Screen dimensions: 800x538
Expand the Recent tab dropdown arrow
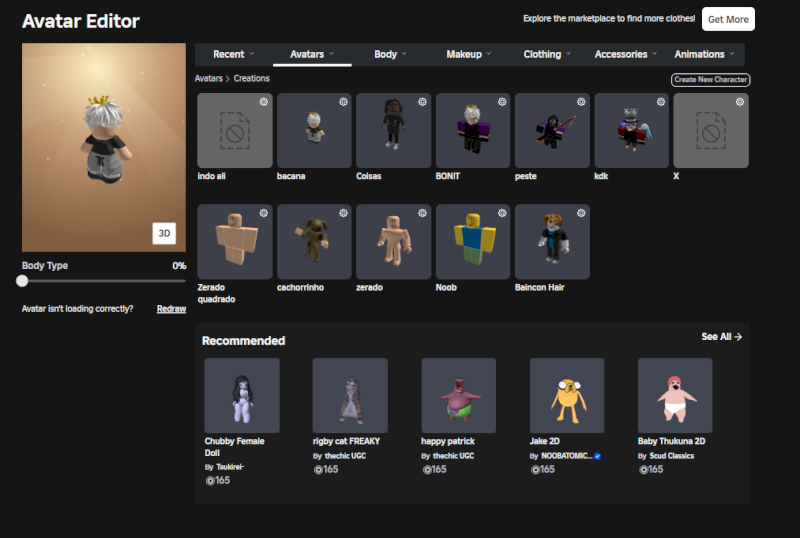click(x=252, y=54)
